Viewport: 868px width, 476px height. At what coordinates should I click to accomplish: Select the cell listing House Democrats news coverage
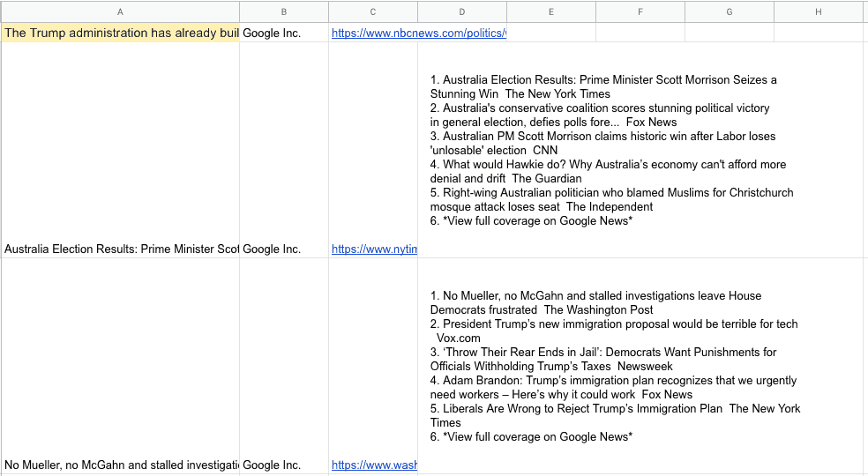pyautogui.click(x=640, y=366)
